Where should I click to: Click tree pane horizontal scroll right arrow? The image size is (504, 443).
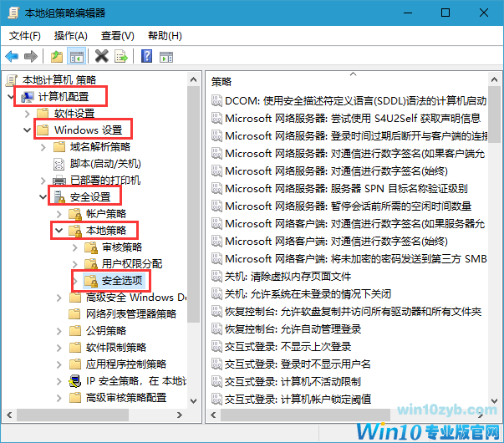[x=180, y=415]
